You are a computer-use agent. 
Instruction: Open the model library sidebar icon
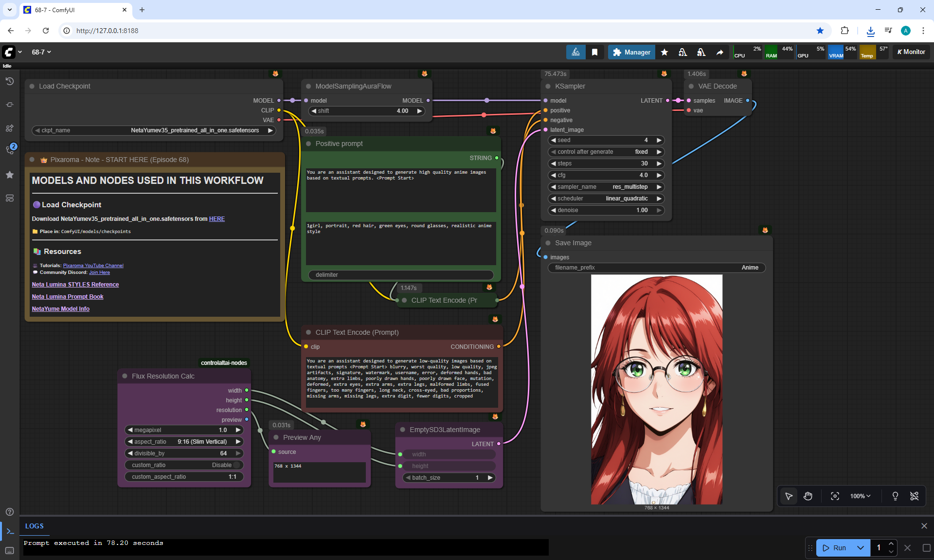(x=10, y=128)
